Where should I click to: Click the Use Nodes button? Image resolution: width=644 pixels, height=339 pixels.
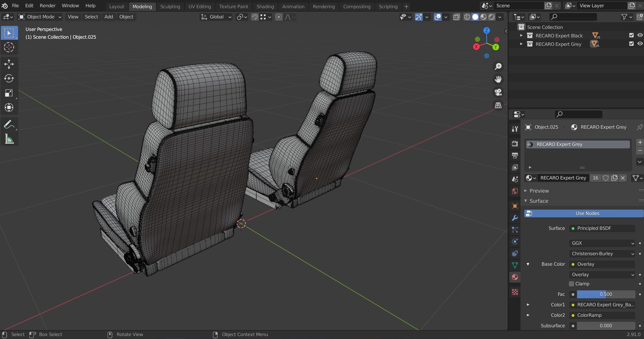pyautogui.click(x=584, y=213)
